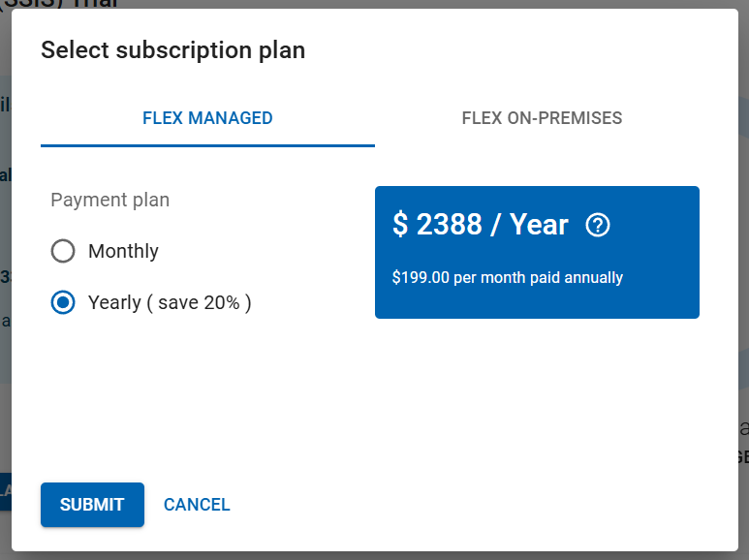749x560 pixels.
Task: Click the "Monthly" option label text
Action: (123, 252)
